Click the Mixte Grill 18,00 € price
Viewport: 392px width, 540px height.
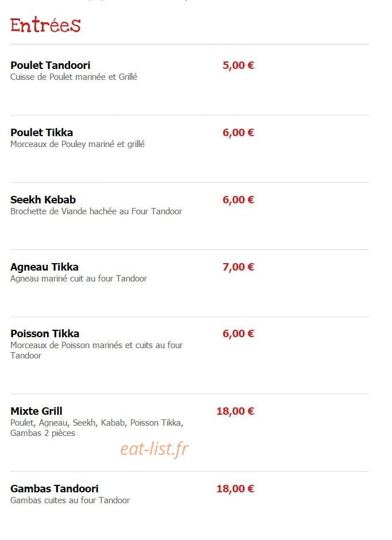[235, 411]
